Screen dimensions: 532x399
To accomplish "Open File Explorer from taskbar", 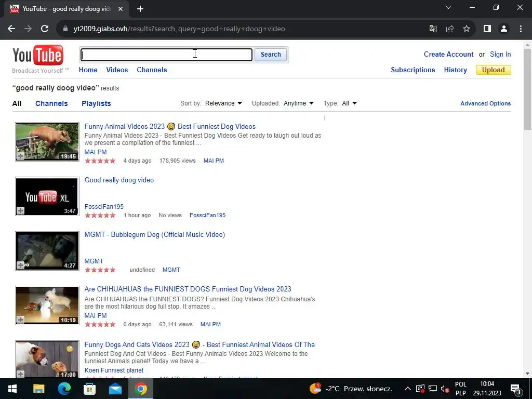I will pos(38,389).
